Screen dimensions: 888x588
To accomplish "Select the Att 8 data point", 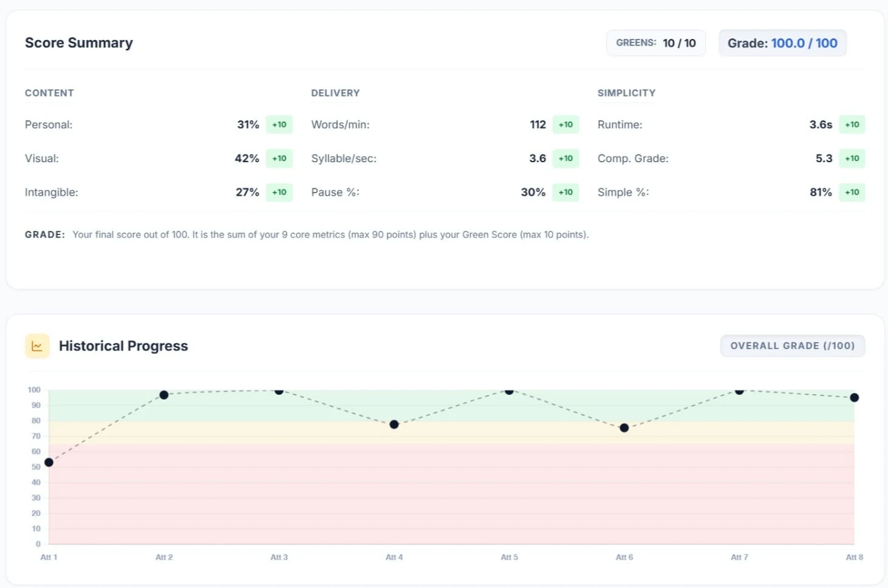I will (x=855, y=398).
